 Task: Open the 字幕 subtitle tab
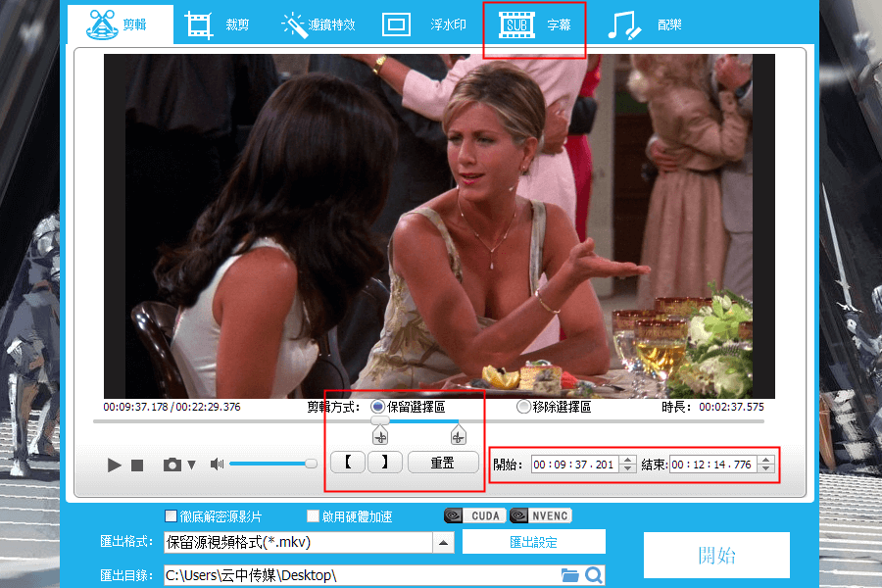535,24
